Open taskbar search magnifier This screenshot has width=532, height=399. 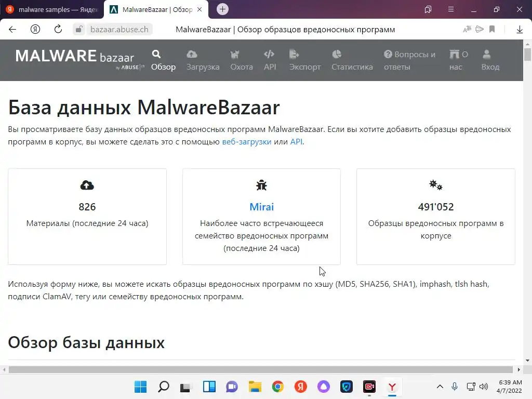[x=164, y=387]
